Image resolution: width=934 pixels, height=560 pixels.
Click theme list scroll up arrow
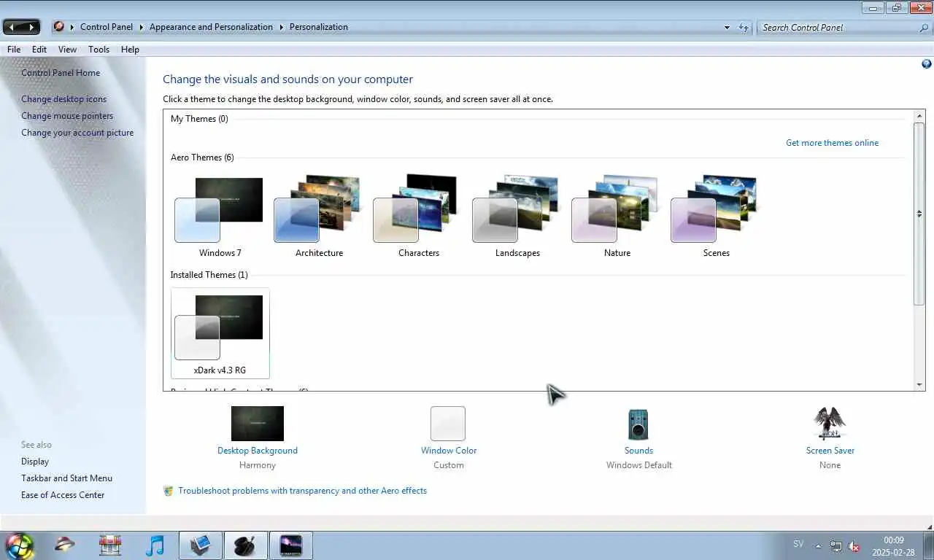[919, 116]
